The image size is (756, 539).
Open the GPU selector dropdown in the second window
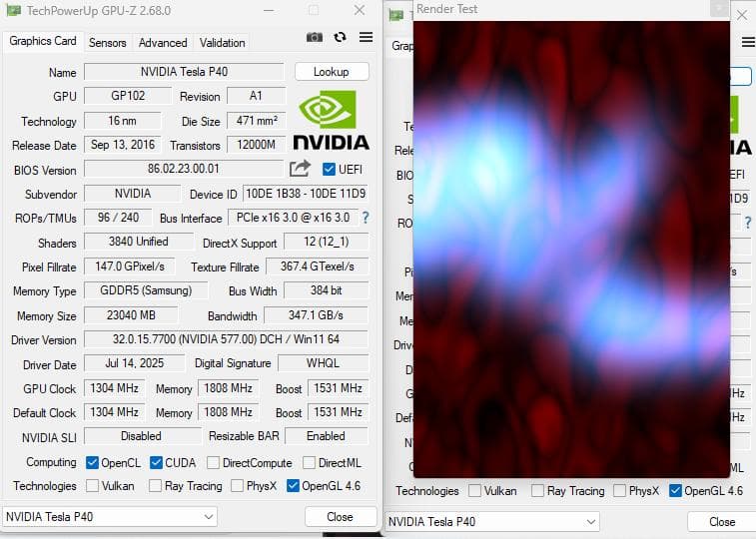pyautogui.click(x=491, y=522)
